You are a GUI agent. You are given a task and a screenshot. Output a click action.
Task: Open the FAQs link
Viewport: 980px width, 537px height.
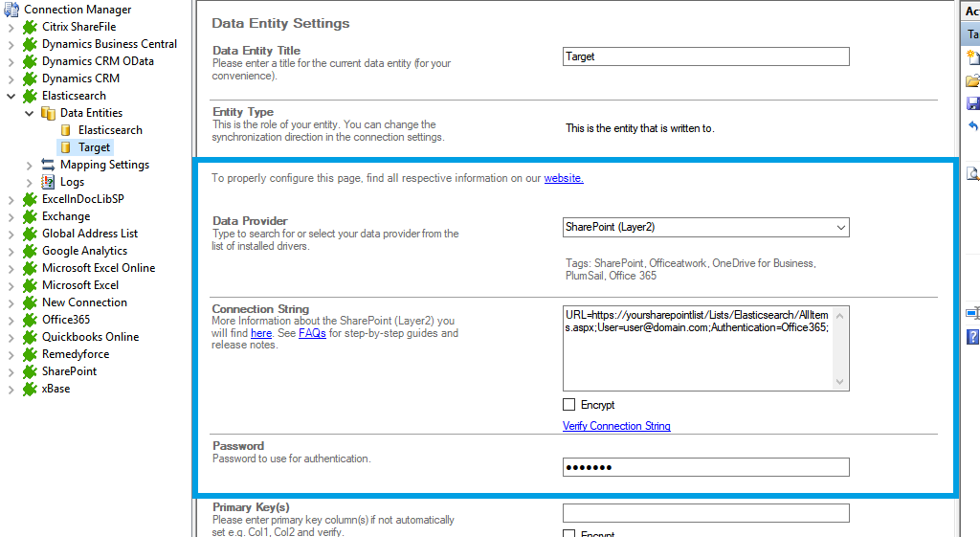(x=312, y=333)
